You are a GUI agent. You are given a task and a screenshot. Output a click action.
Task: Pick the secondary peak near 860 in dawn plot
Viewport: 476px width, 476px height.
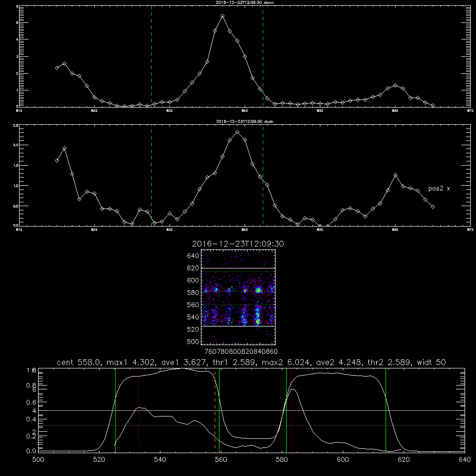pyautogui.click(x=395, y=86)
